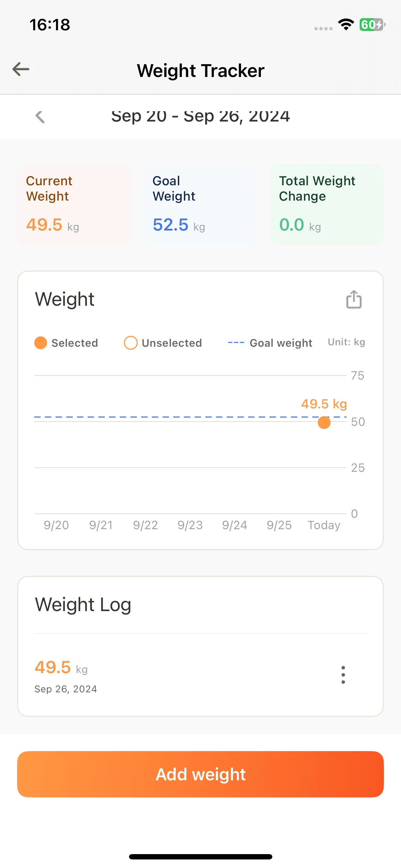The width and height of the screenshot is (401, 868).
Task: Tap the battery indicator icon
Action: (x=372, y=25)
